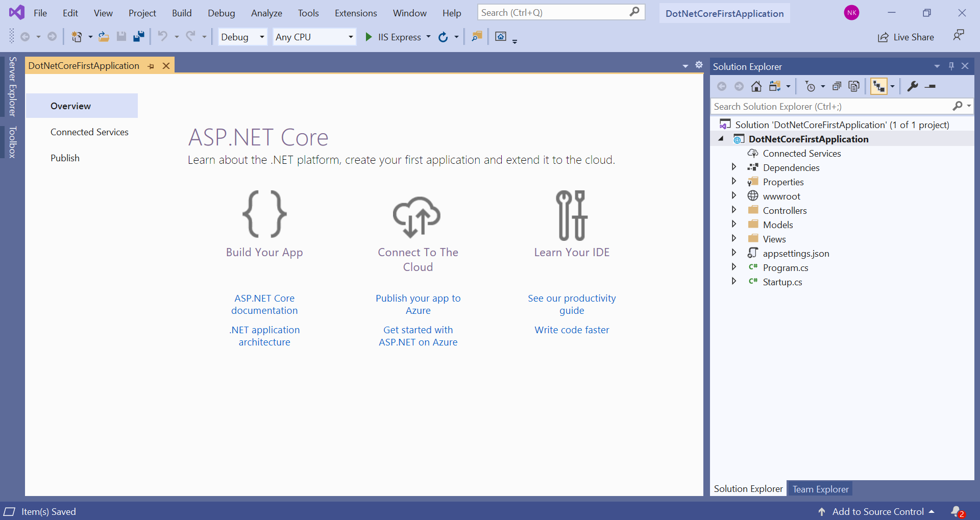Open Publish your app to Azure link
Image resolution: width=980 pixels, height=520 pixels.
418,304
